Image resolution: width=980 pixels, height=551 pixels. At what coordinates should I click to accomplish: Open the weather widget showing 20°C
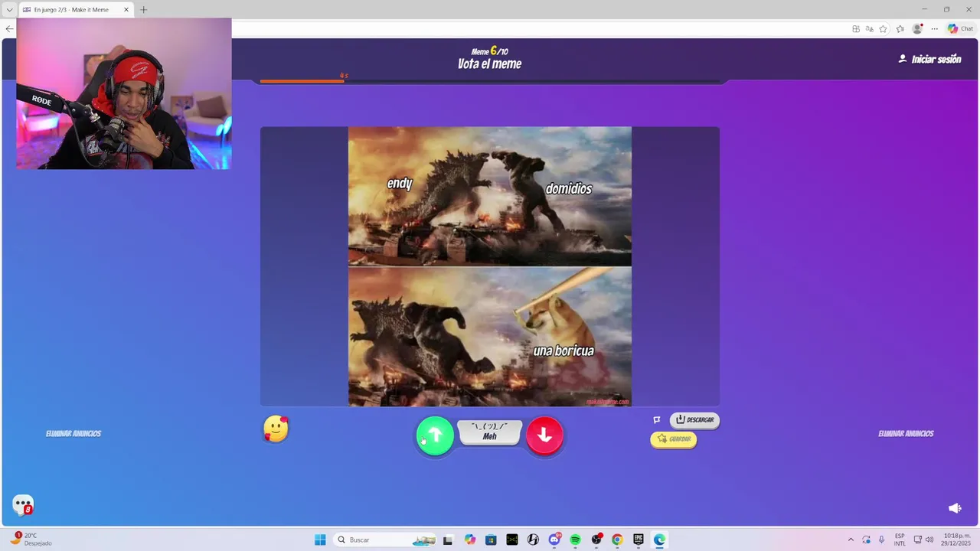(32, 540)
